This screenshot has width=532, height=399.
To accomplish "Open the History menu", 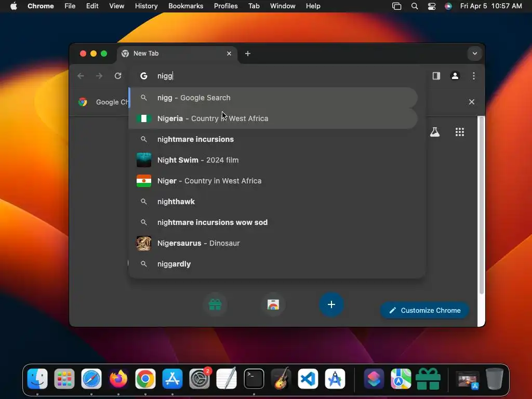I will pos(146,6).
